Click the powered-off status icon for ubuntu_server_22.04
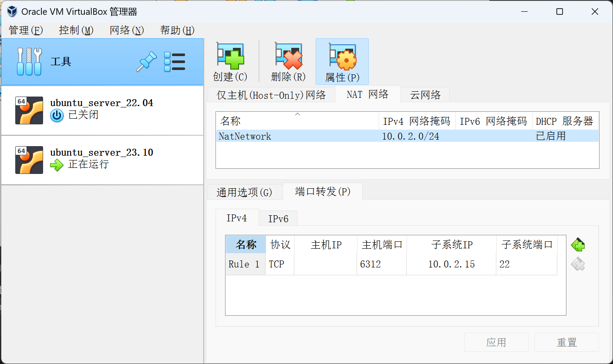Viewport: 613px width, 364px height. pos(57,116)
